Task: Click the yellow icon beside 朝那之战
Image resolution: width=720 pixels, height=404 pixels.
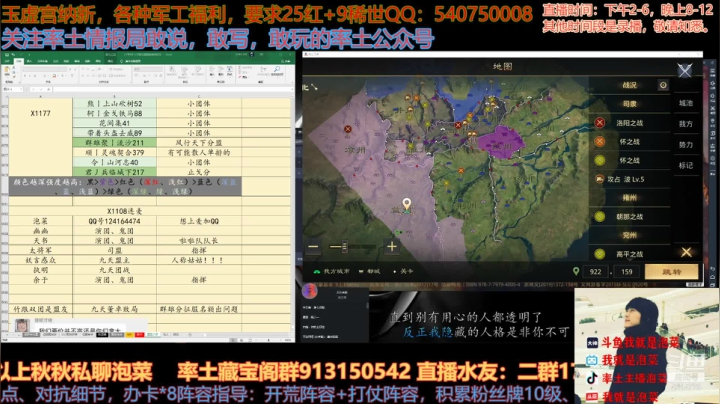Action: pos(600,216)
